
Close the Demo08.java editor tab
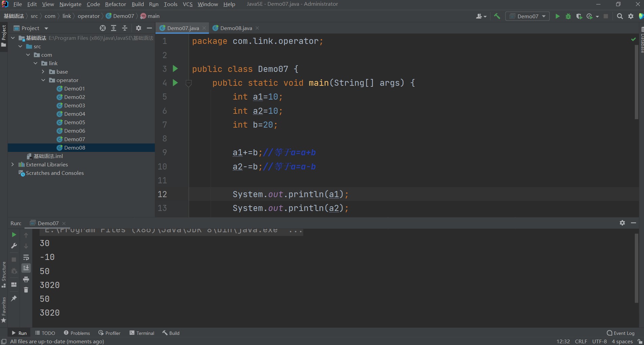pos(257,28)
